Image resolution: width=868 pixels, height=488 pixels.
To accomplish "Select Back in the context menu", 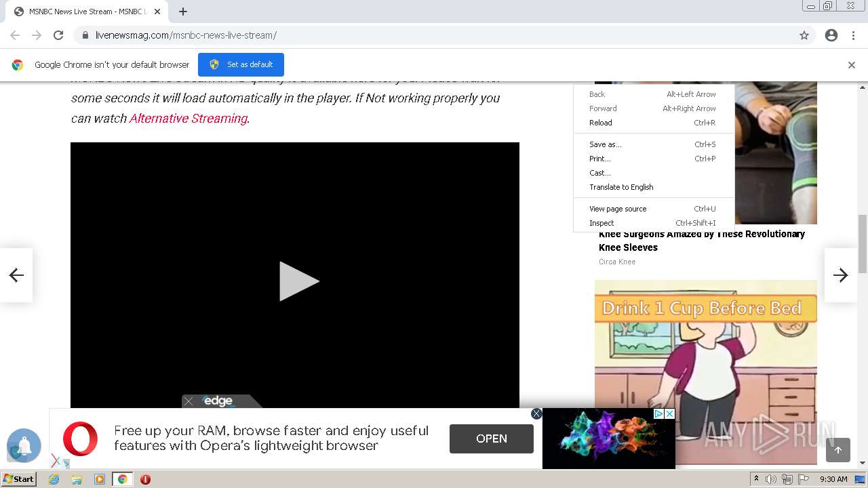I will (x=654, y=94).
